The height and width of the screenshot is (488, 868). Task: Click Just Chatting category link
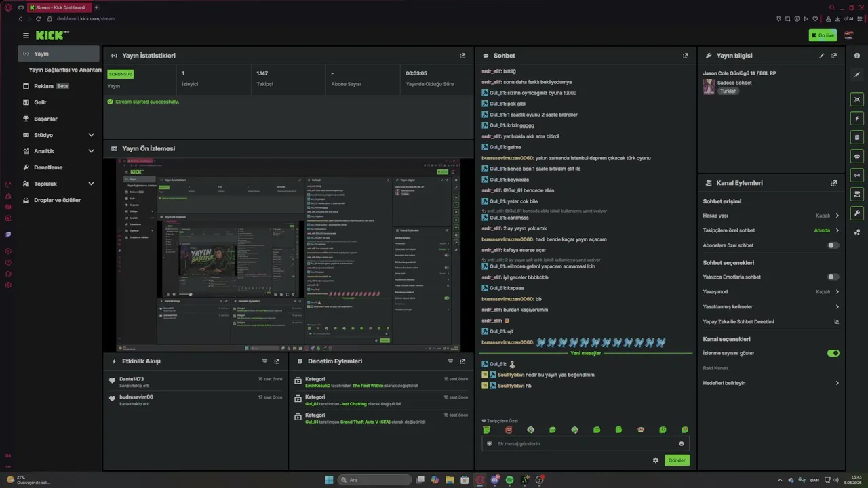pos(353,403)
